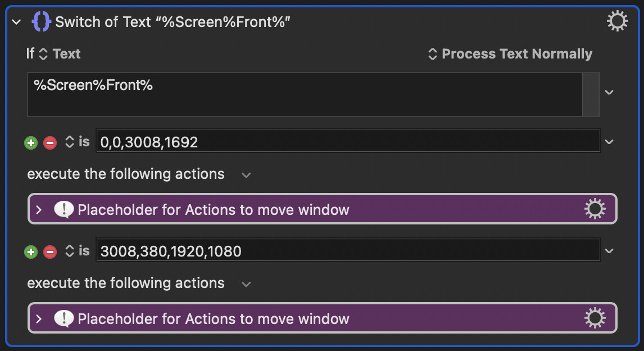Open the Process Text Normally popup

[x=510, y=54]
